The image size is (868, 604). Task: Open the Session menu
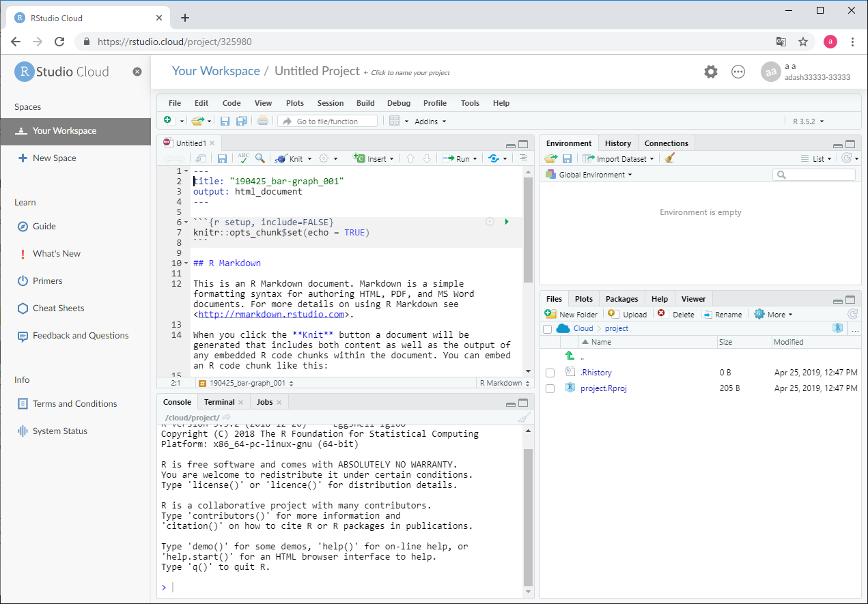coord(330,103)
